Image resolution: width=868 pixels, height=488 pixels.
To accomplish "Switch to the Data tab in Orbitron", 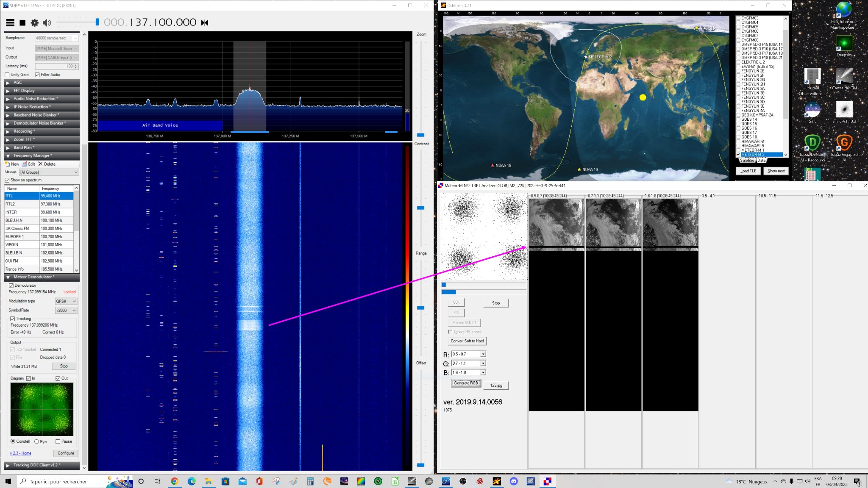I will (x=762, y=161).
